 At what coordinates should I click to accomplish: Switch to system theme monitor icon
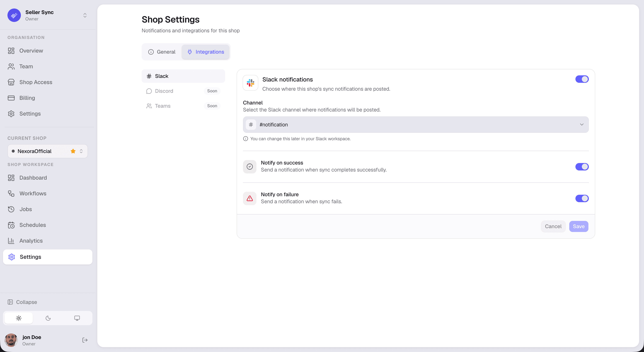tap(77, 318)
